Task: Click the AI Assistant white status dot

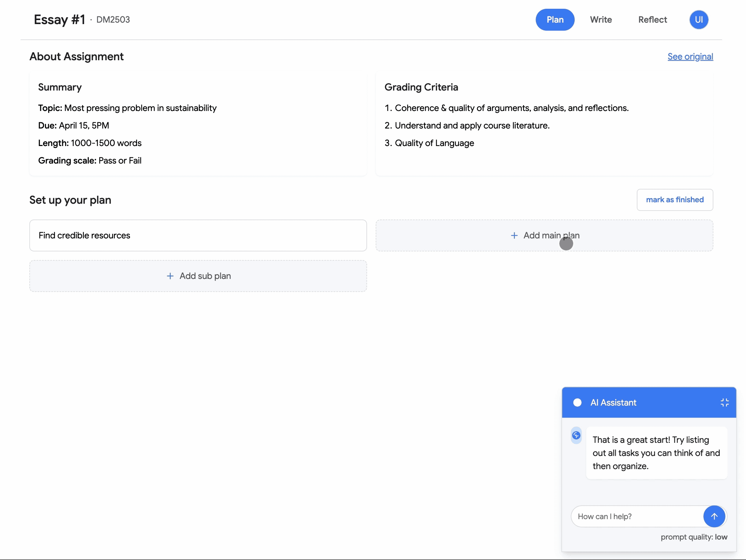Action: click(x=577, y=402)
